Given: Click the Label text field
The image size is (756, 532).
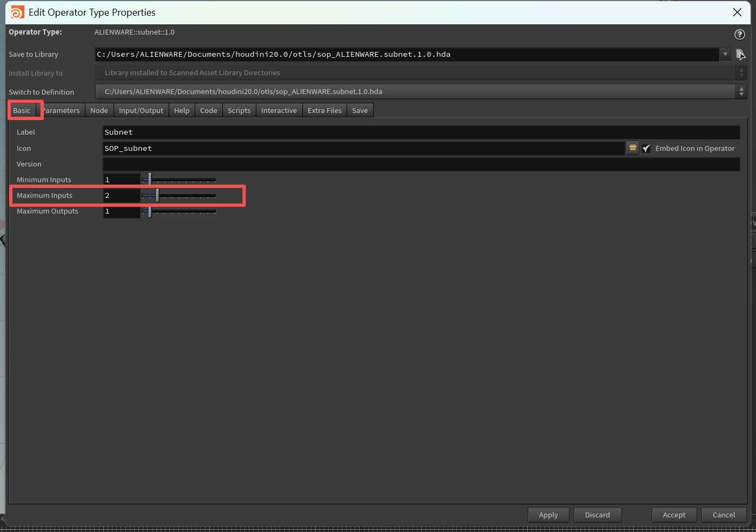Looking at the screenshot, I should coord(421,132).
